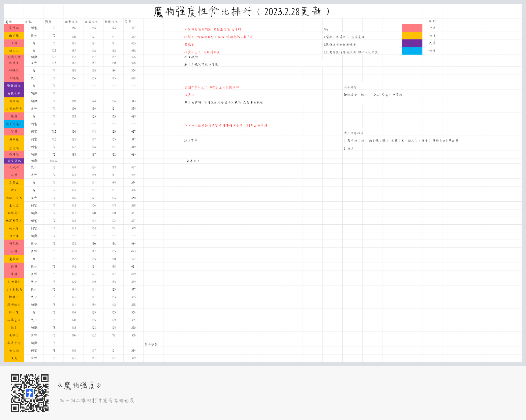Select the cell with total value 504
Screen dimensions: 526x420
tap(133, 71)
